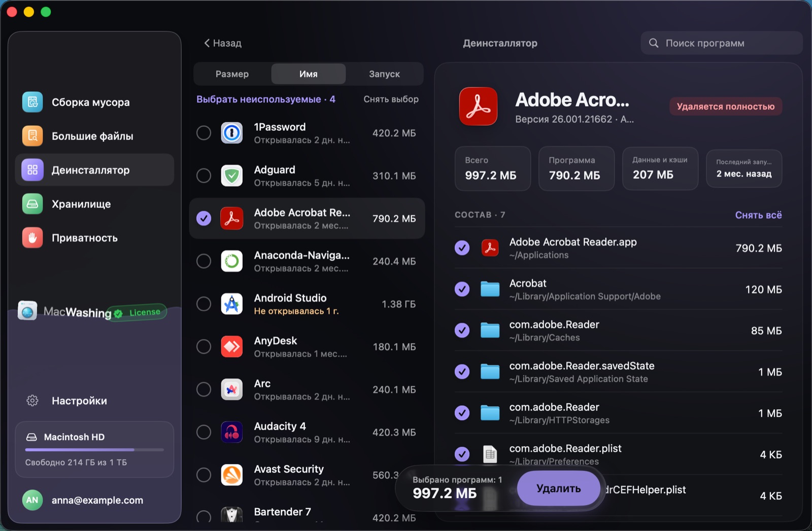Screen dimensions: 812x531
Task: Click the large Adobe Acrobat header icon
Action: click(478, 107)
